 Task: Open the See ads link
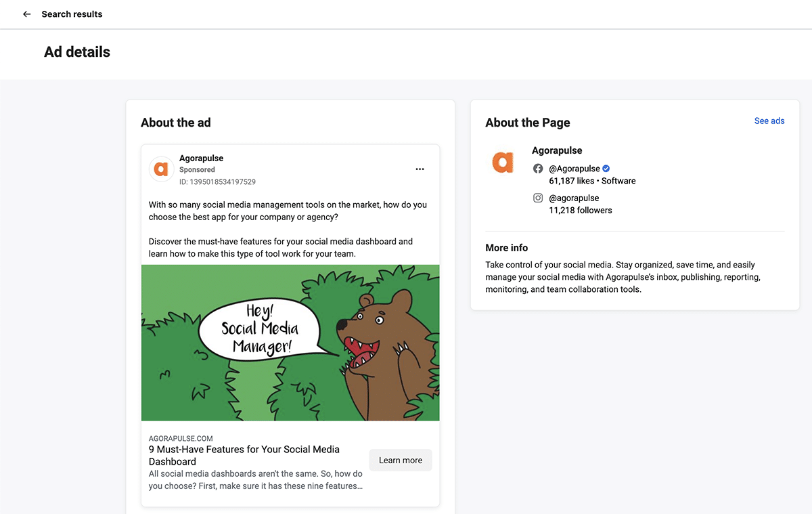[x=769, y=121]
